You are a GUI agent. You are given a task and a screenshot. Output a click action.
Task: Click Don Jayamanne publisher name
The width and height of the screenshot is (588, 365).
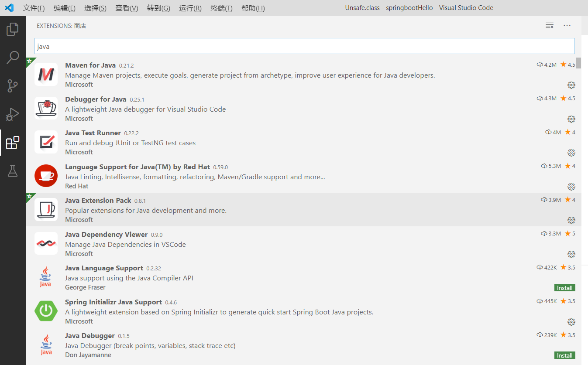click(88, 355)
